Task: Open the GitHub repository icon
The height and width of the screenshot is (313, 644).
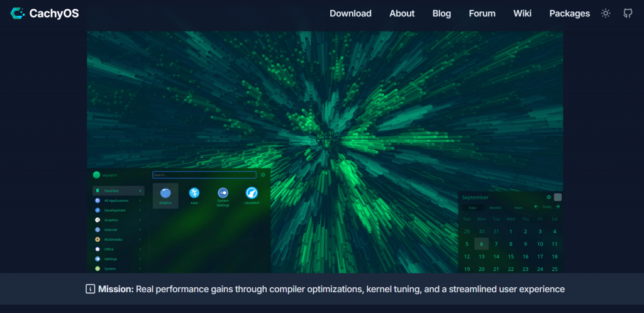Action: [x=627, y=13]
